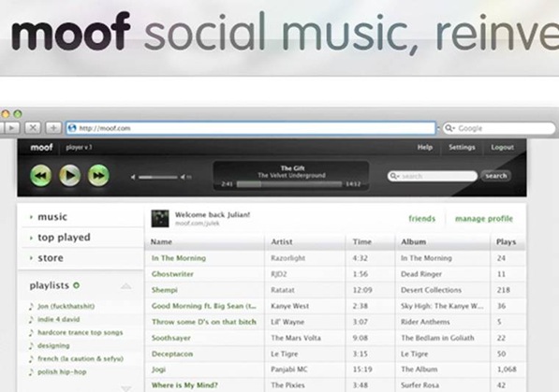Screen dimensions: 559x392
Task: Click the dark search button
Action: pyautogui.click(x=496, y=176)
